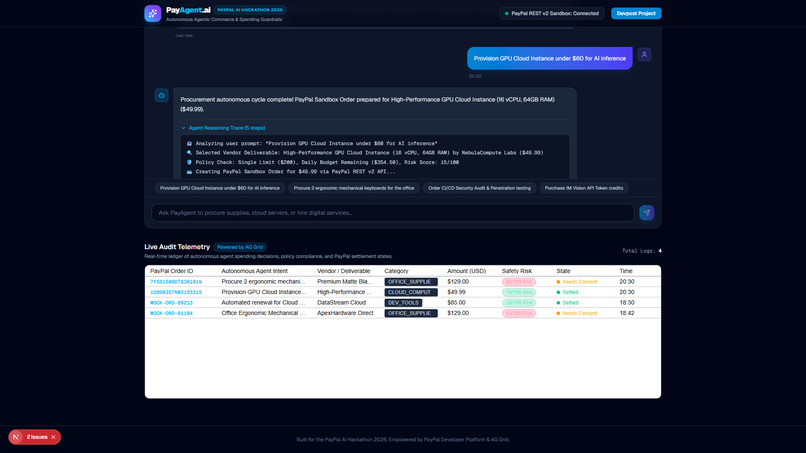Click the High-Performance... vendor cell
Screen dimensions: 806x453
[345, 292]
